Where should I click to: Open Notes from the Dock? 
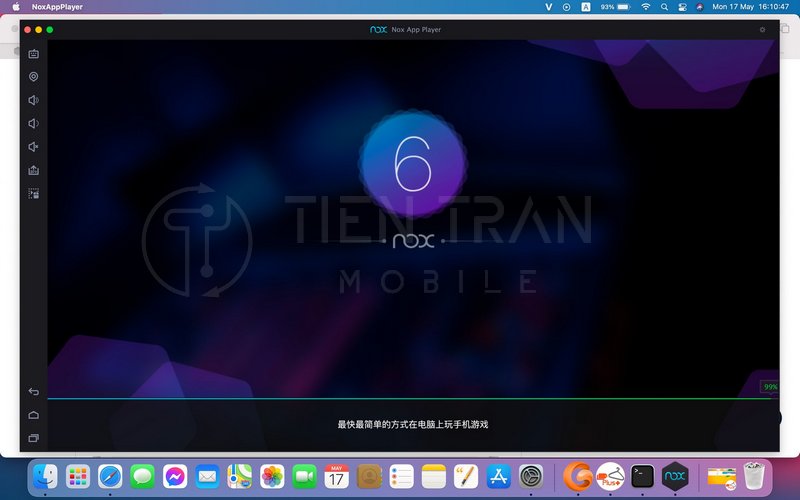pos(434,477)
